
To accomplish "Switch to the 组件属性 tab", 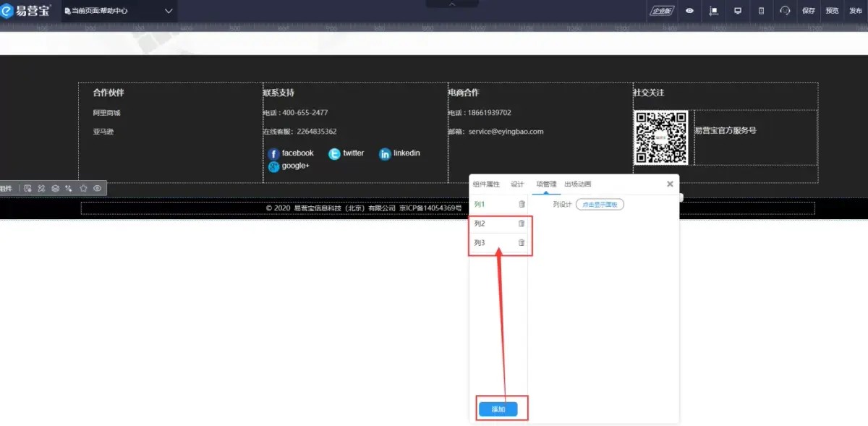I will (486, 184).
